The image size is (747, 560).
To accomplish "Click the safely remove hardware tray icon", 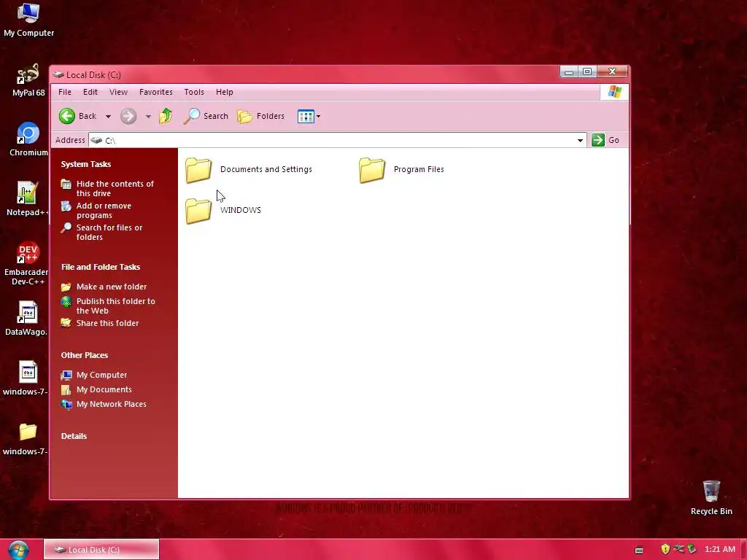I will [x=692, y=549].
